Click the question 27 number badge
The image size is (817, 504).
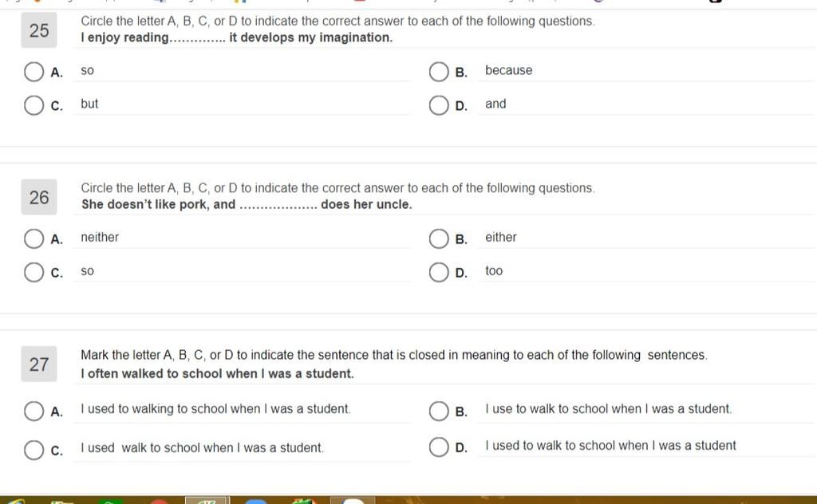click(39, 364)
